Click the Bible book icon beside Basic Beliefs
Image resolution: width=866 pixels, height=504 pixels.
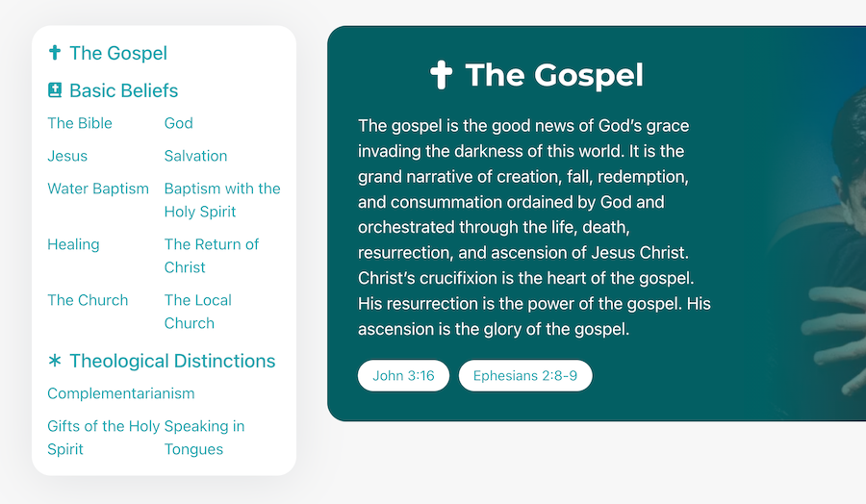pos(55,90)
